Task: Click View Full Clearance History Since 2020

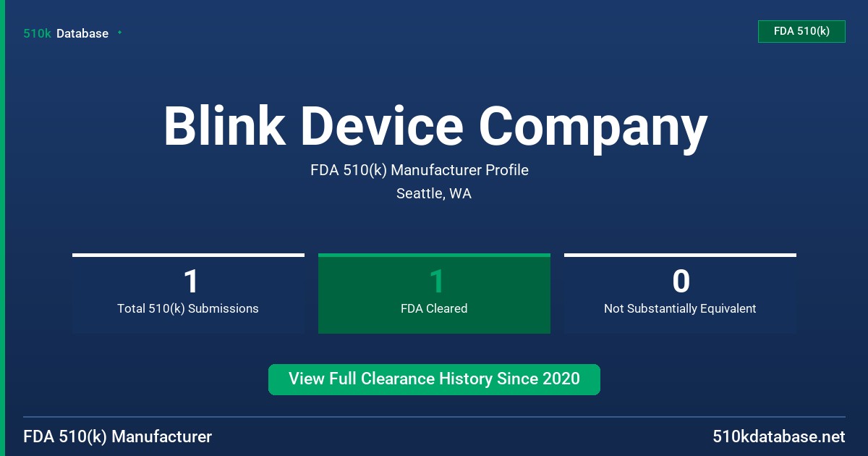Action: point(434,379)
